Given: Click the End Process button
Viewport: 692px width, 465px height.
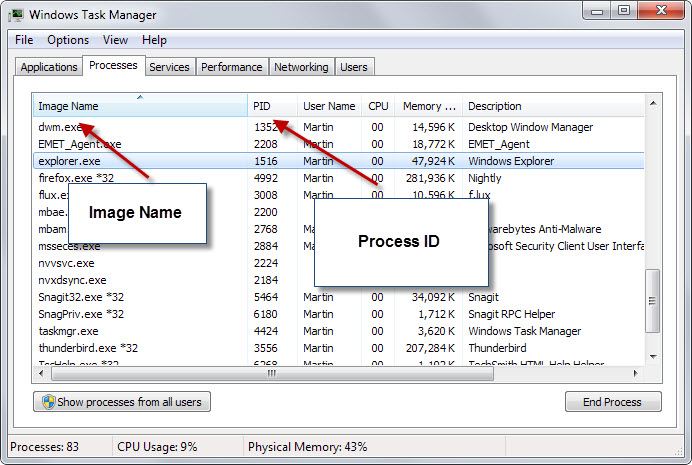Looking at the screenshot, I should tap(613, 402).
